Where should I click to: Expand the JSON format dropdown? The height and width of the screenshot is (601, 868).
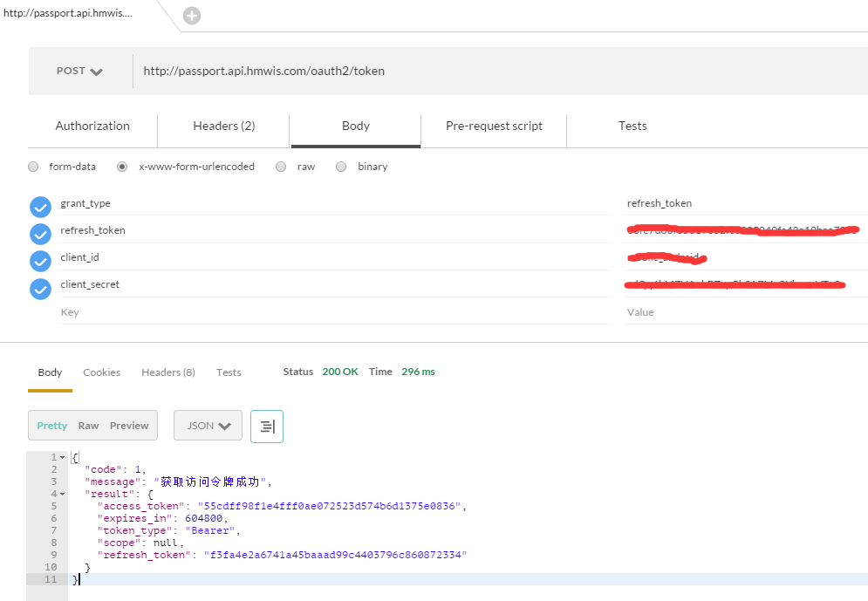click(x=208, y=427)
